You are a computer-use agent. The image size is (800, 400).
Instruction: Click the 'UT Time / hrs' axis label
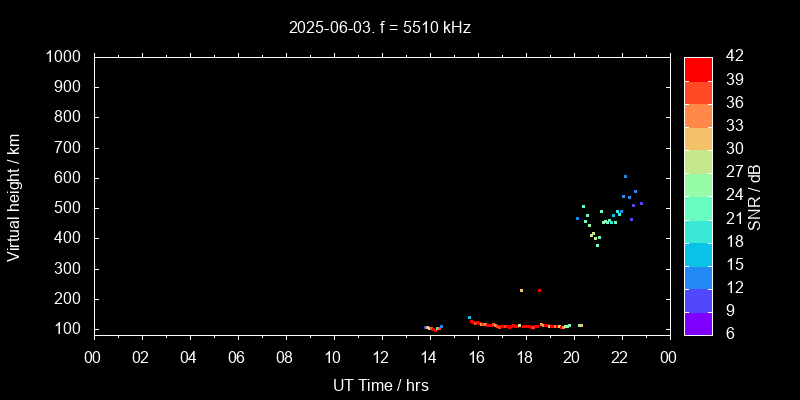[380, 385]
